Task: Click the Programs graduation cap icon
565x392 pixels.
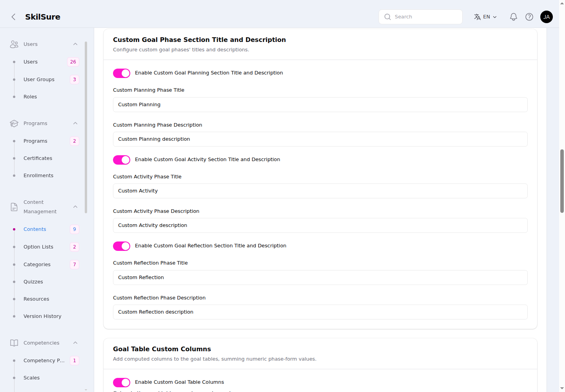Action: click(14, 123)
